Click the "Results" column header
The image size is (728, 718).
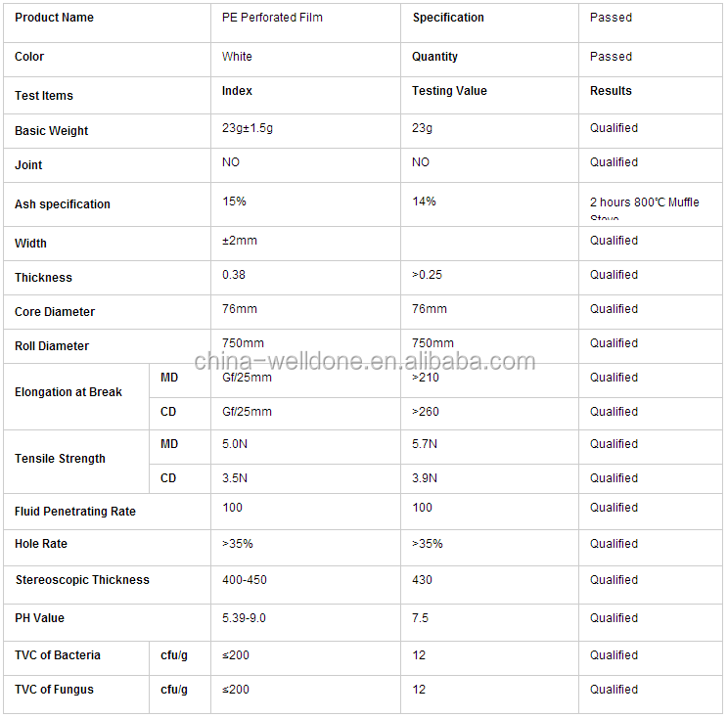point(611,91)
